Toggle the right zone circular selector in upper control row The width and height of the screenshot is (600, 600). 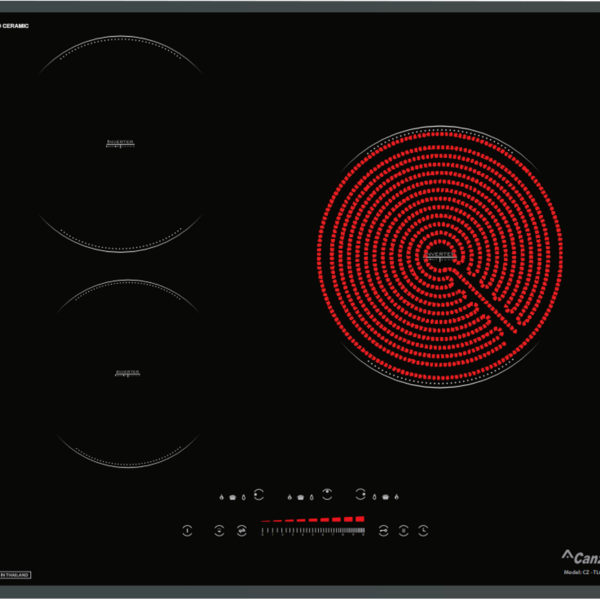358,494
